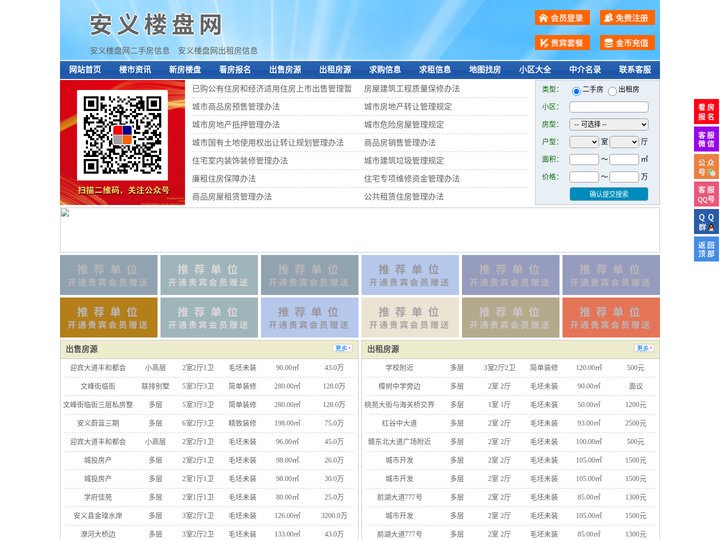Open the 房型 可选择 dropdown
The width and height of the screenshot is (720, 540).
(x=609, y=124)
